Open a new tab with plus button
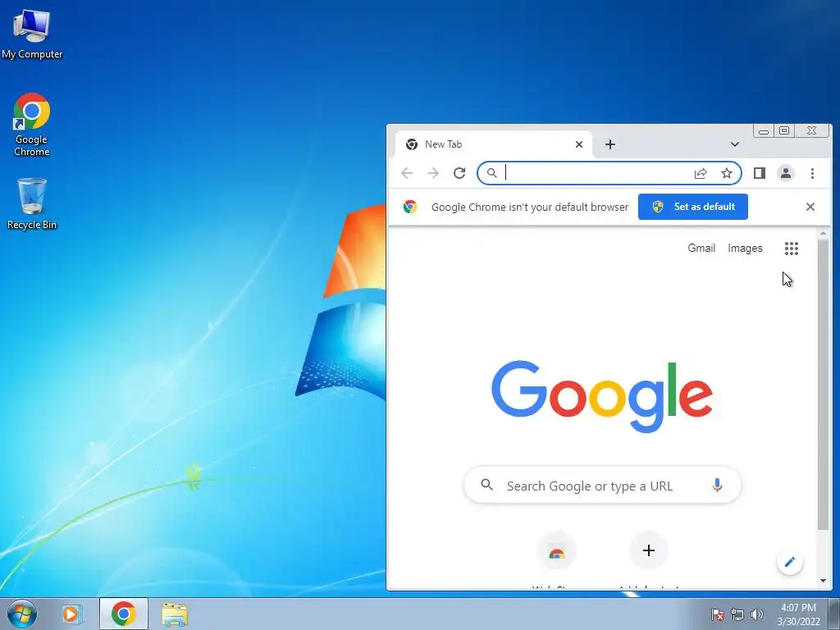 tap(610, 144)
